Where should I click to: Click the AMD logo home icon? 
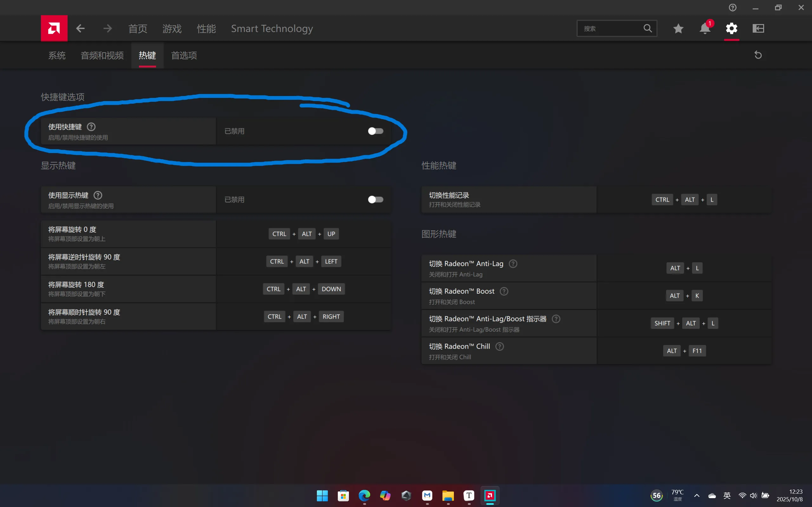tap(54, 28)
